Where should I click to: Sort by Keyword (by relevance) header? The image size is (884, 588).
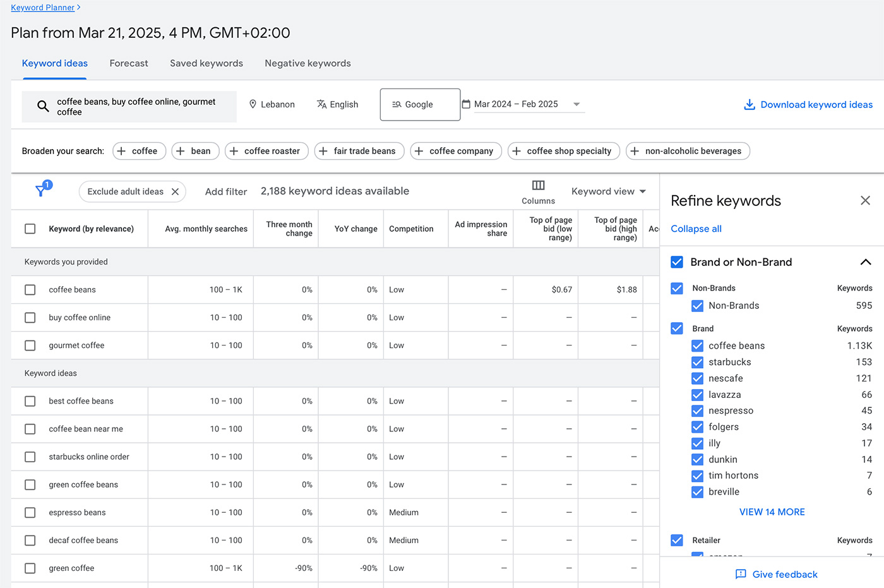click(91, 229)
